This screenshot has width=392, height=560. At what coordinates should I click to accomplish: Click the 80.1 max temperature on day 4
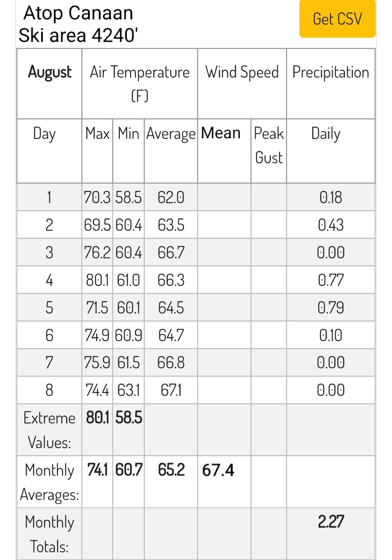pos(97,280)
